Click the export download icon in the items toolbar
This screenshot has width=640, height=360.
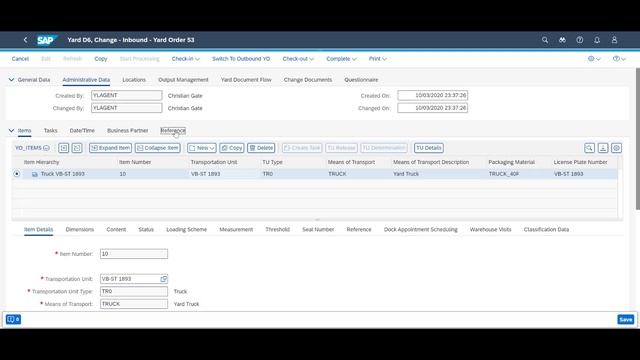click(603, 148)
